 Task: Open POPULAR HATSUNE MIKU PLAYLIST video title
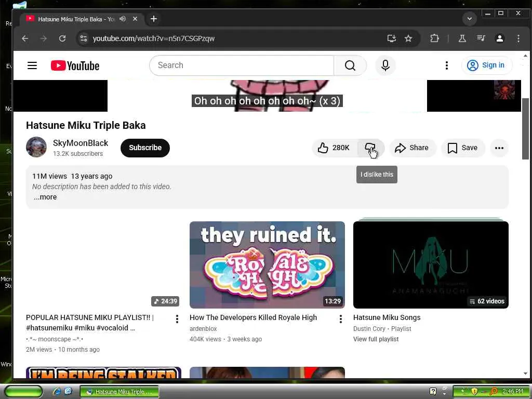89,323
